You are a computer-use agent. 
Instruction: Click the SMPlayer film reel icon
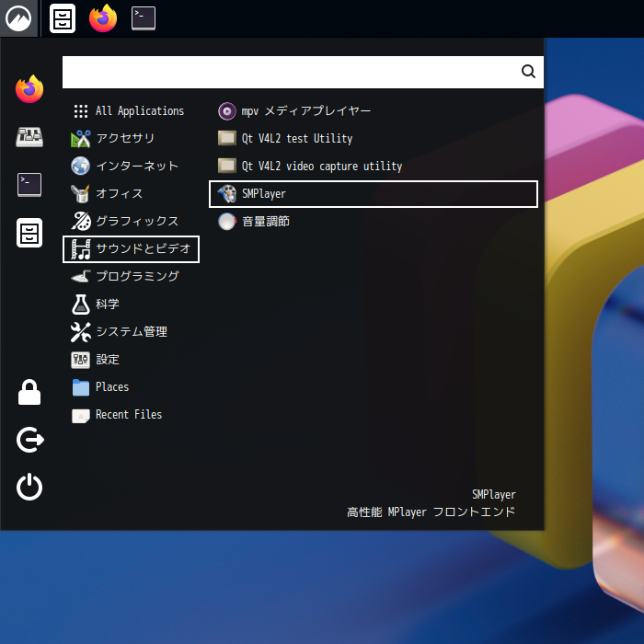226,194
